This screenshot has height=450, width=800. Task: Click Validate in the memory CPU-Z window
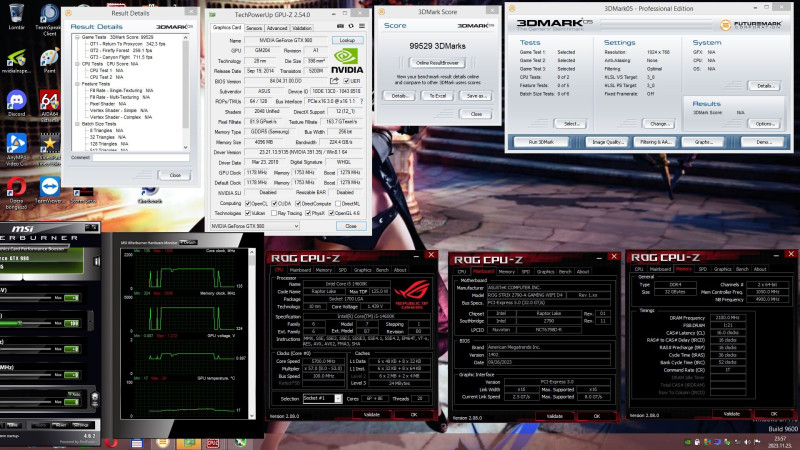[732, 414]
